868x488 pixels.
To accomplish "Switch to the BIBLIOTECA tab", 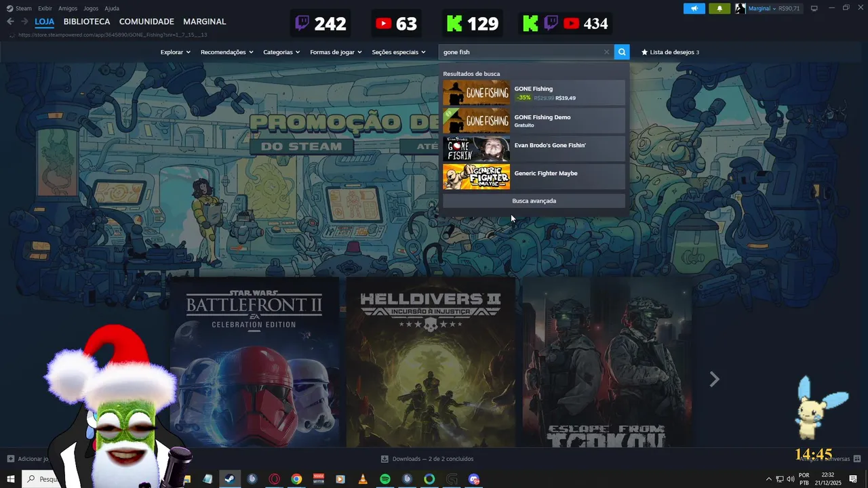I will point(87,22).
